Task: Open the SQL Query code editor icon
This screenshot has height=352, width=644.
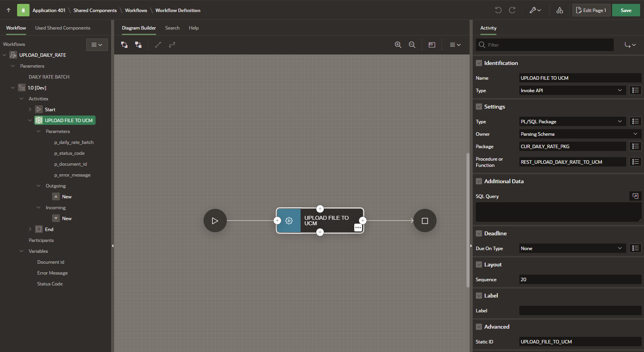Action: click(635, 196)
